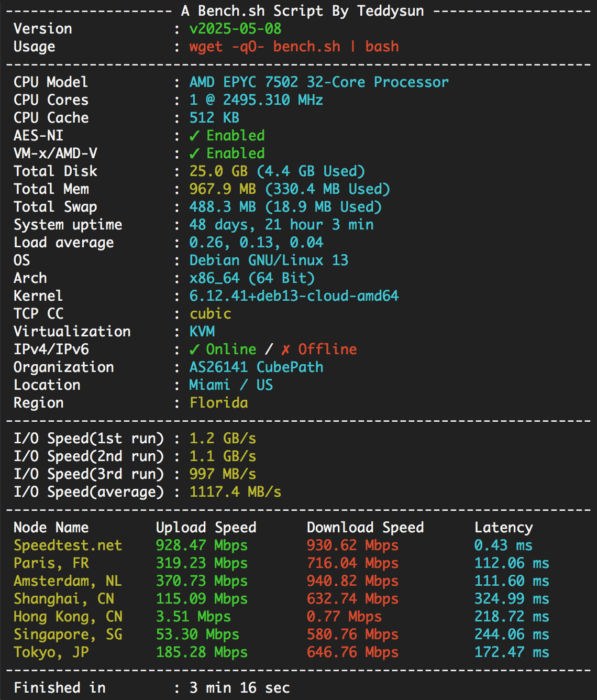Click the Upload Speed column header
Screen dimensions: 597x700
[206, 528]
